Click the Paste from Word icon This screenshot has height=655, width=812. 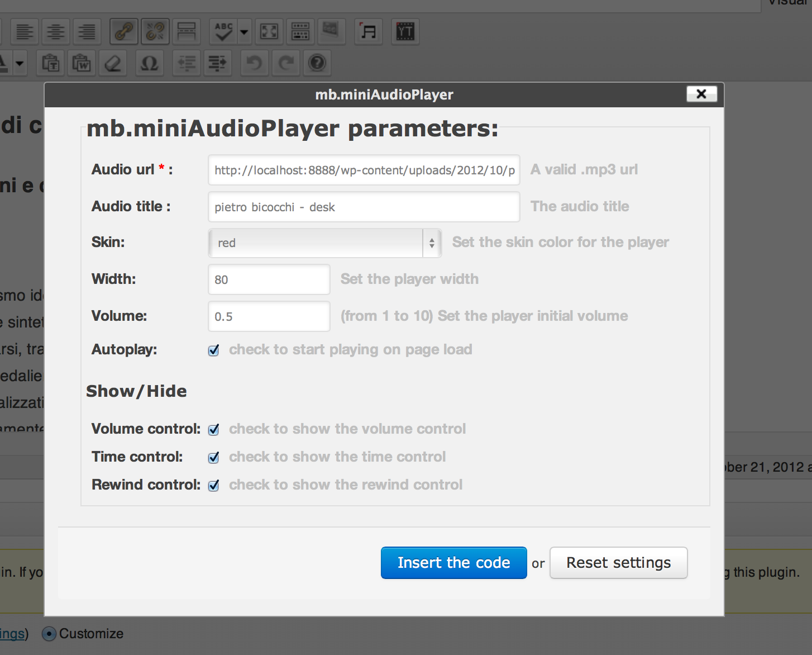pos(82,63)
